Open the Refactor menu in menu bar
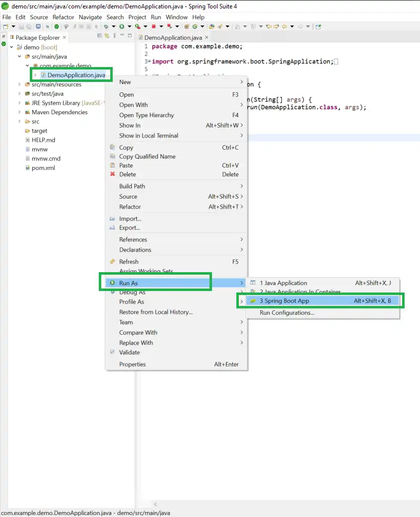Viewport: 420px width, 517px height. pyautogui.click(x=64, y=17)
